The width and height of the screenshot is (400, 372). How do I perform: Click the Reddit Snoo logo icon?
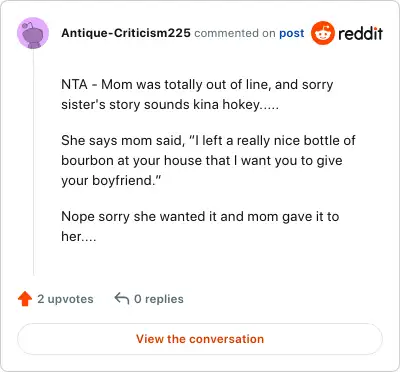click(323, 33)
